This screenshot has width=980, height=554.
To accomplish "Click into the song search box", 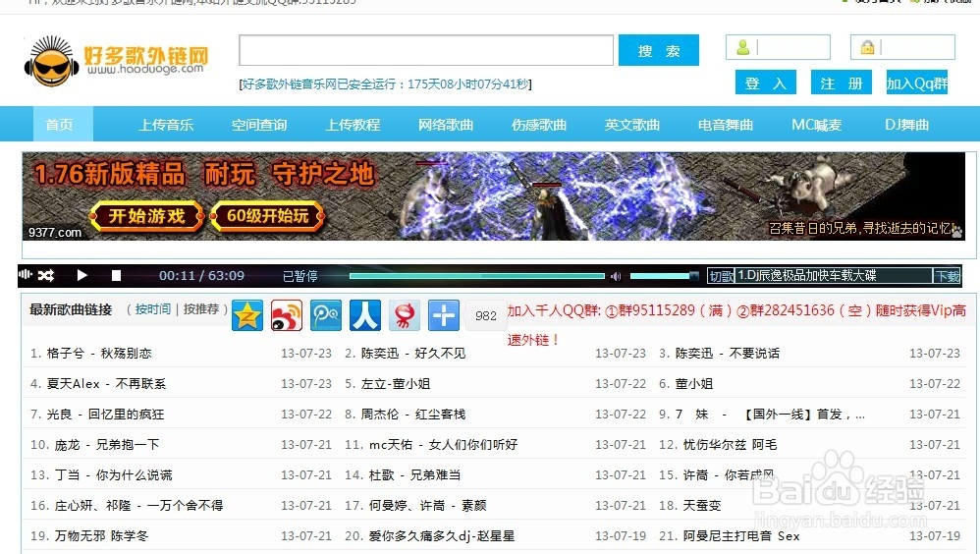I will 426,50.
